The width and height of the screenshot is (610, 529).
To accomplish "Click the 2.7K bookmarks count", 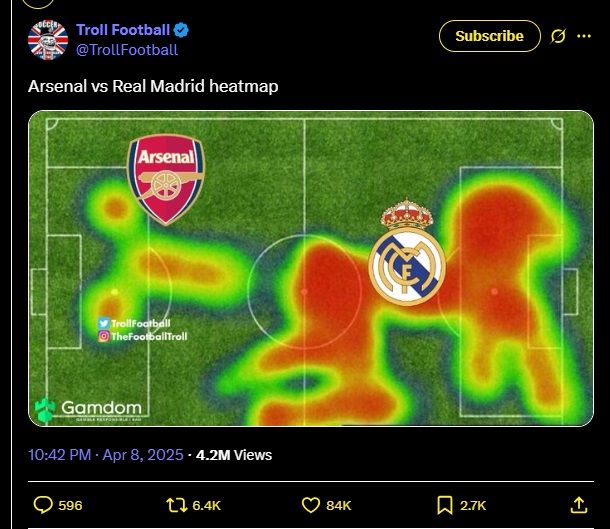I will point(473,505).
